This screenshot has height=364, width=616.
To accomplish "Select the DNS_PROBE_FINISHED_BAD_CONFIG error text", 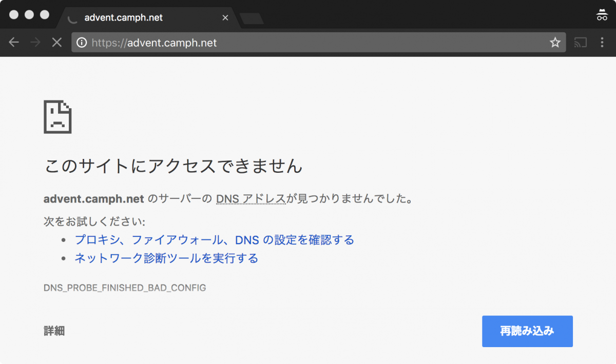I will [x=124, y=288].
